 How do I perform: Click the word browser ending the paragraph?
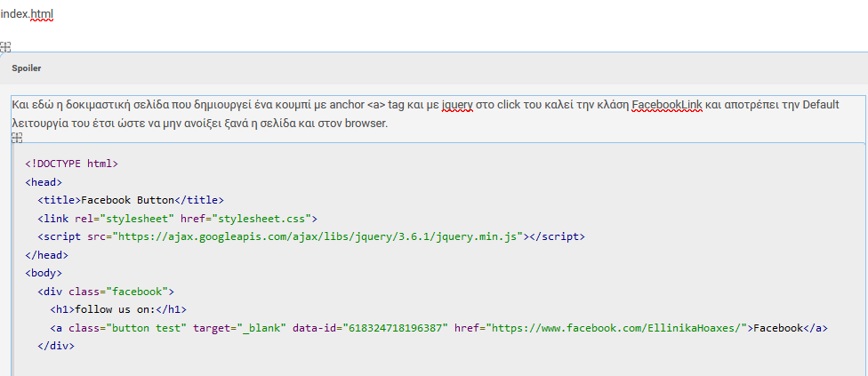366,124
